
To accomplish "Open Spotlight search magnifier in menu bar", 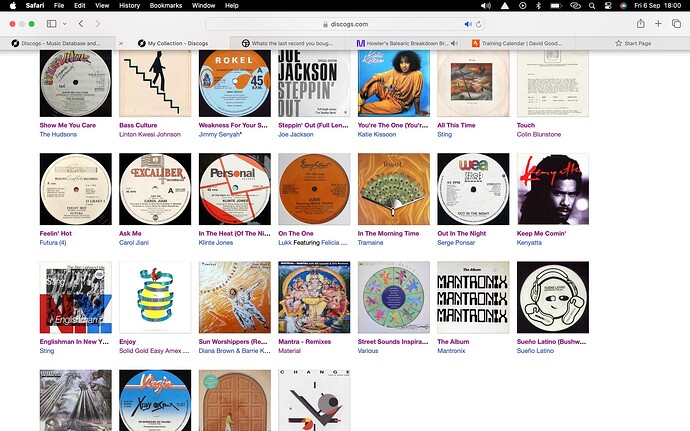I will click(592, 6).
